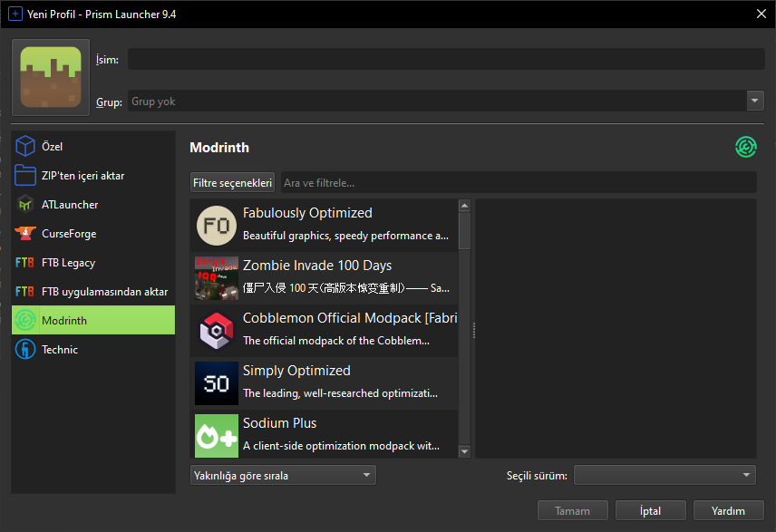Image resolution: width=776 pixels, height=532 pixels.
Task: Click the Tamam button
Action: click(573, 511)
